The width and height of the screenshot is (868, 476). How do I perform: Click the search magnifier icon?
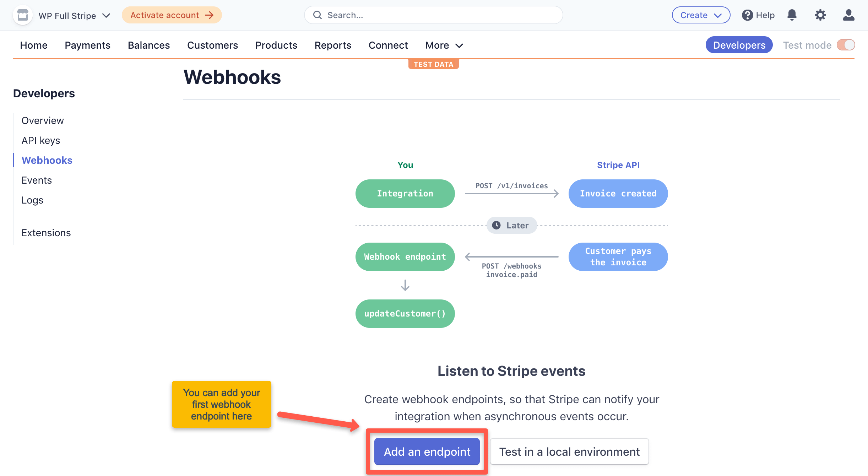pyautogui.click(x=318, y=15)
